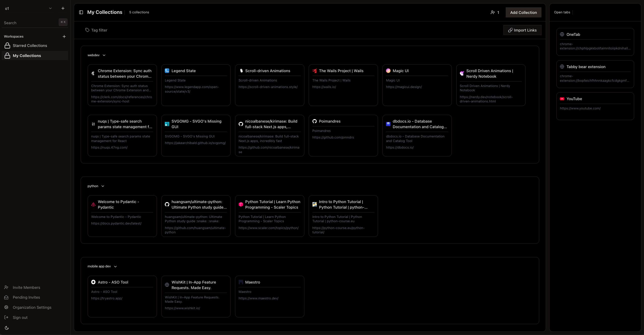Toggle the sidebar panel icon beside My Collections
Image resolution: width=644 pixels, height=335 pixels.
81,12
